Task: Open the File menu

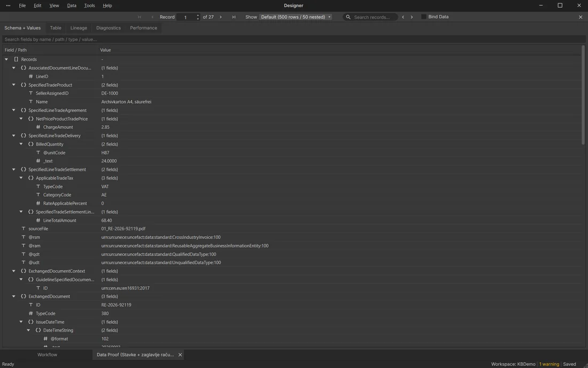Action: (x=22, y=6)
